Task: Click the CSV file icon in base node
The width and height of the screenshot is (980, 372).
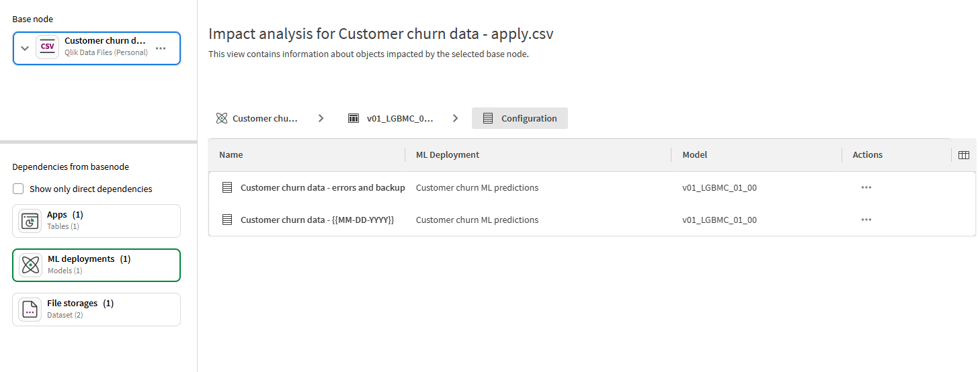Action: click(48, 48)
